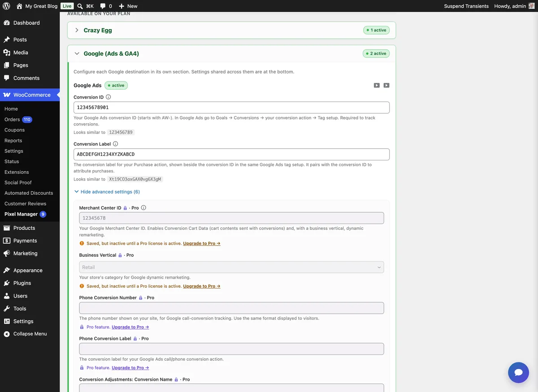Open the Extensions submenu item
Viewport: 538px width, 392px height.
17,172
